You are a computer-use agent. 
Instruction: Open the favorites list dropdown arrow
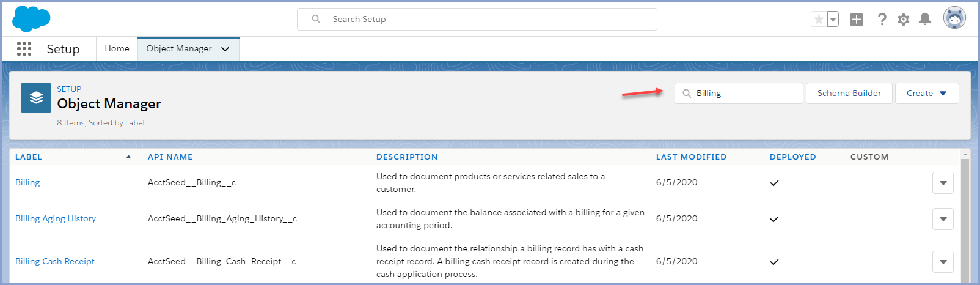pyautogui.click(x=833, y=20)
